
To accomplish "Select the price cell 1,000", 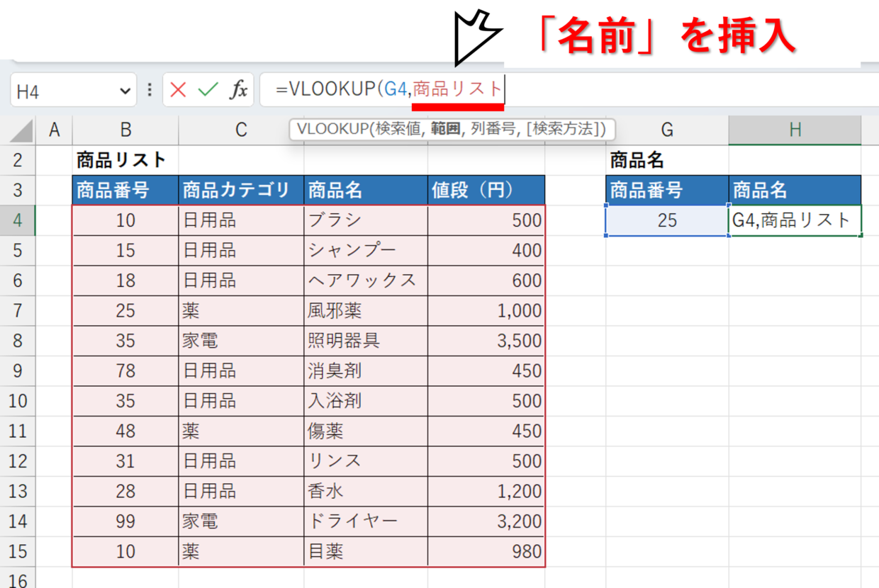I will point(486,310).
